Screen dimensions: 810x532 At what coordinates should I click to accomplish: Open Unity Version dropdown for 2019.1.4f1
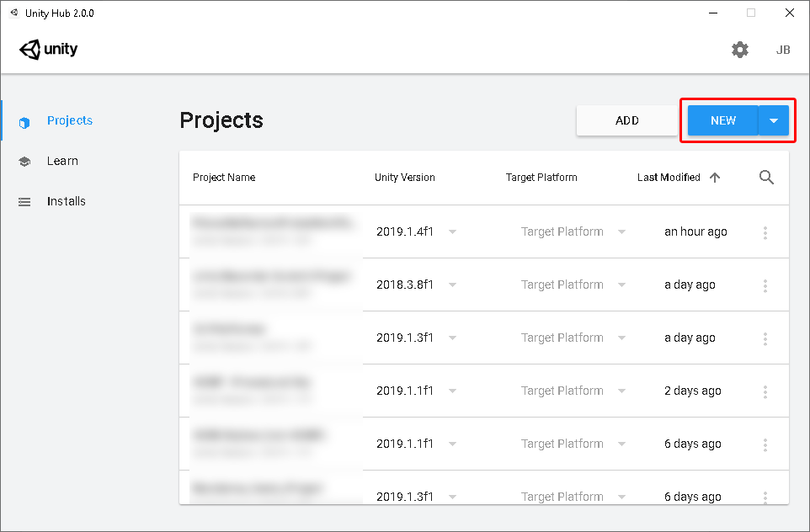[x=452, y=232]
